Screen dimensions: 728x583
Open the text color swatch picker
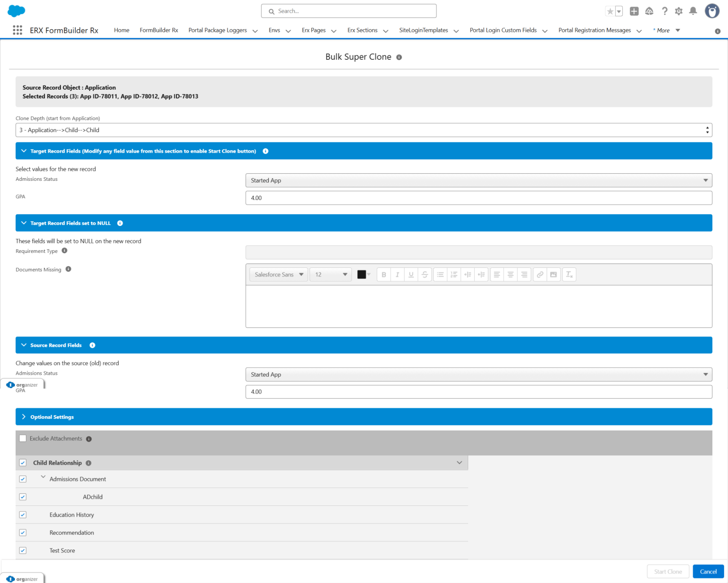[x=363, y=275]
